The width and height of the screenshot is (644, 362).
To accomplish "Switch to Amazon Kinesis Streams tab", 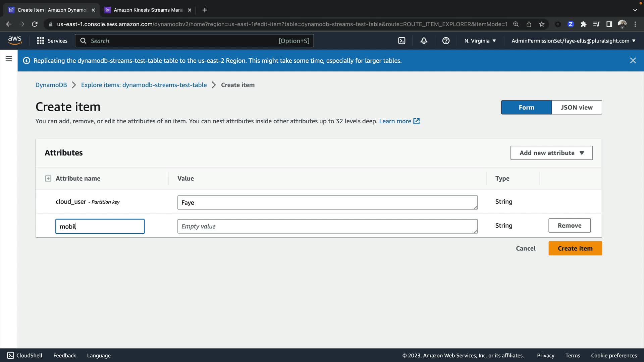I will coord(148,10).
